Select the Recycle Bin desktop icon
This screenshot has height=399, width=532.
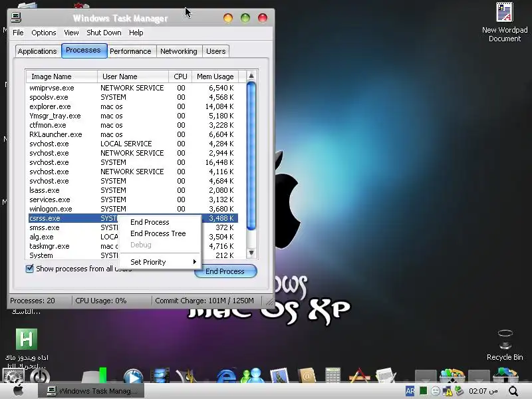coord(505,345)
